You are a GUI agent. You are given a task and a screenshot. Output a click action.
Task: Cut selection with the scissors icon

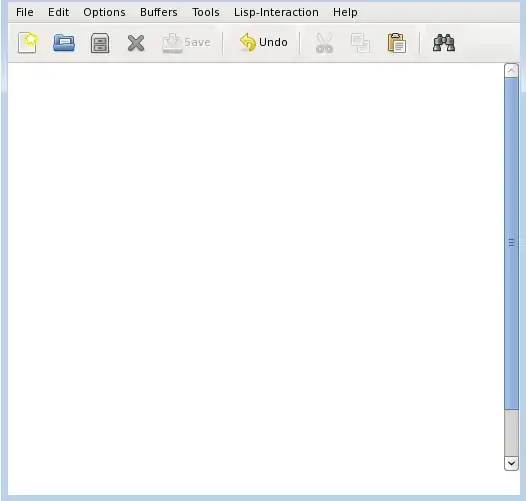tap(324, 43)
